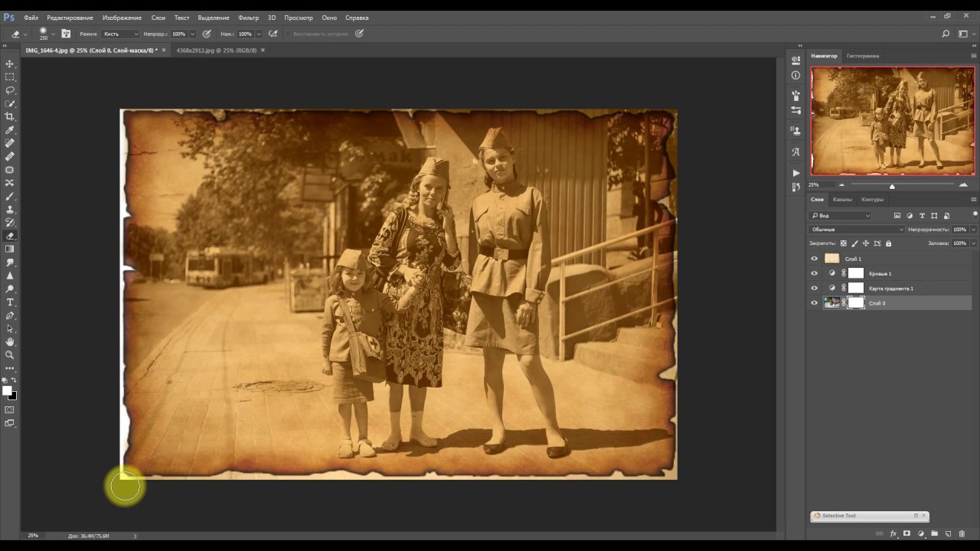980x551 pixels.
Task: Select the Eyedropper tool
Action: pyautogui.click(x=10, y=130)
